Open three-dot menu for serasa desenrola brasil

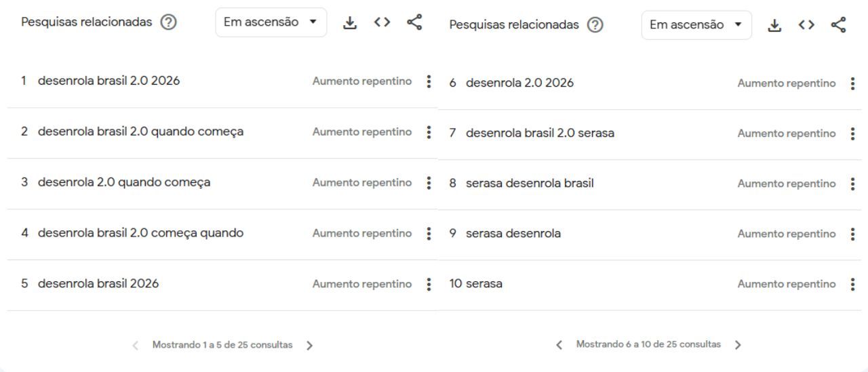[852, 184]
